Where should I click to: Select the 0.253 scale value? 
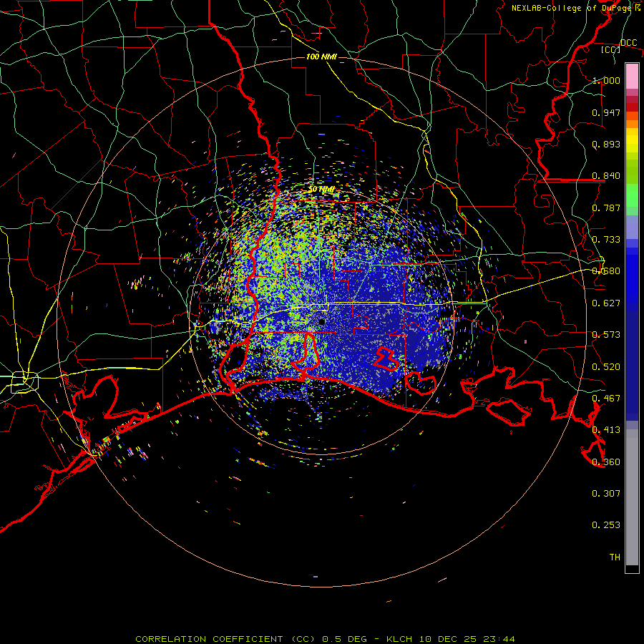coord(606,525)
